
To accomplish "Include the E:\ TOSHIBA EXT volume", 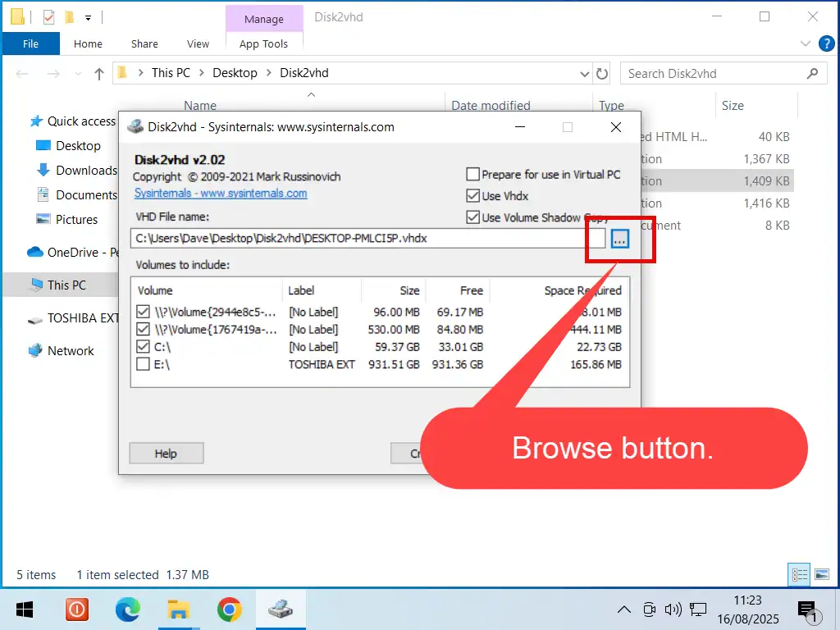I will pyautogui.click(x=143, y=364).
